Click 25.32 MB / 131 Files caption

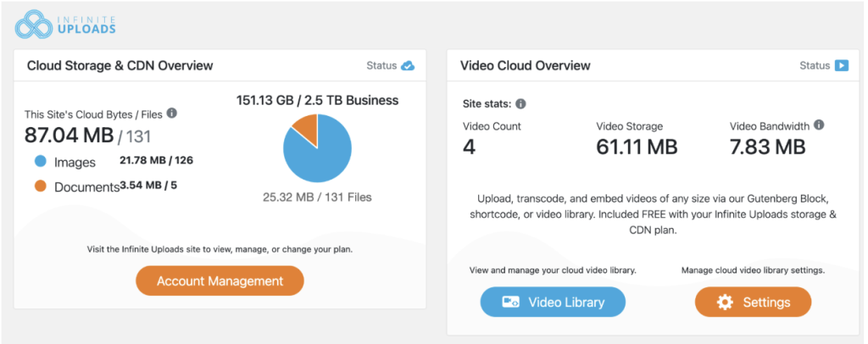317,197
